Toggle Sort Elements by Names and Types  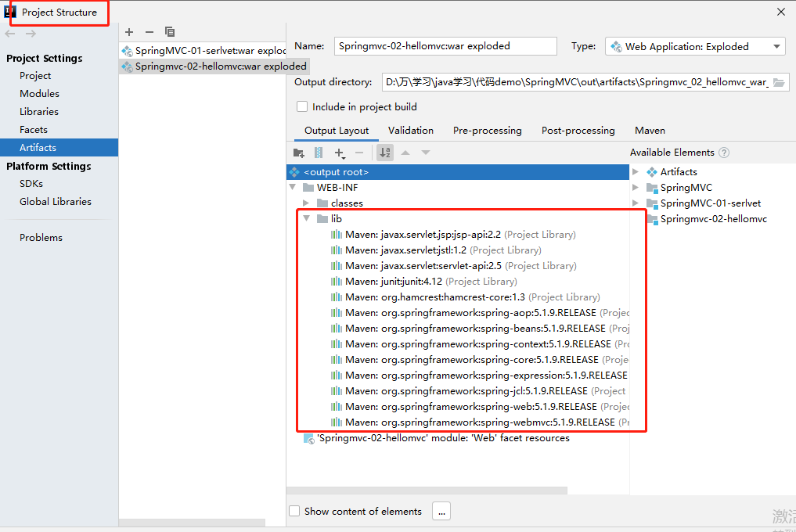pos(385,153)
